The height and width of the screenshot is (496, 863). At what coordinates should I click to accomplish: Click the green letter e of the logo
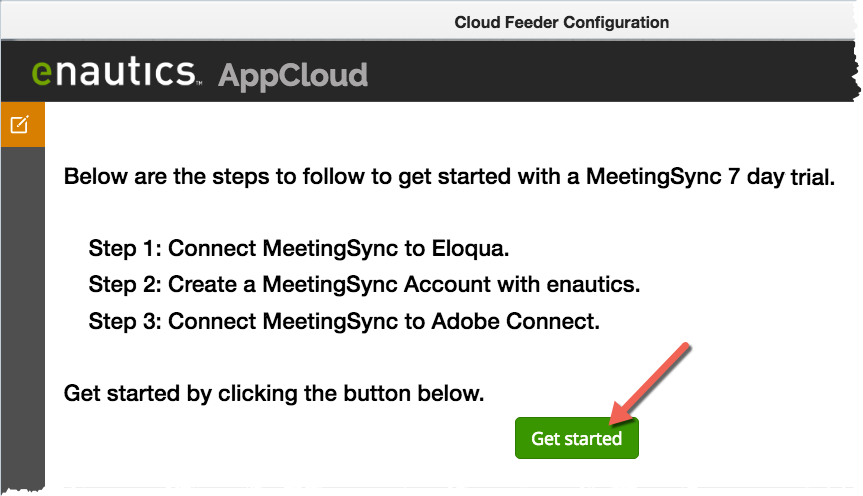point(42,74)
